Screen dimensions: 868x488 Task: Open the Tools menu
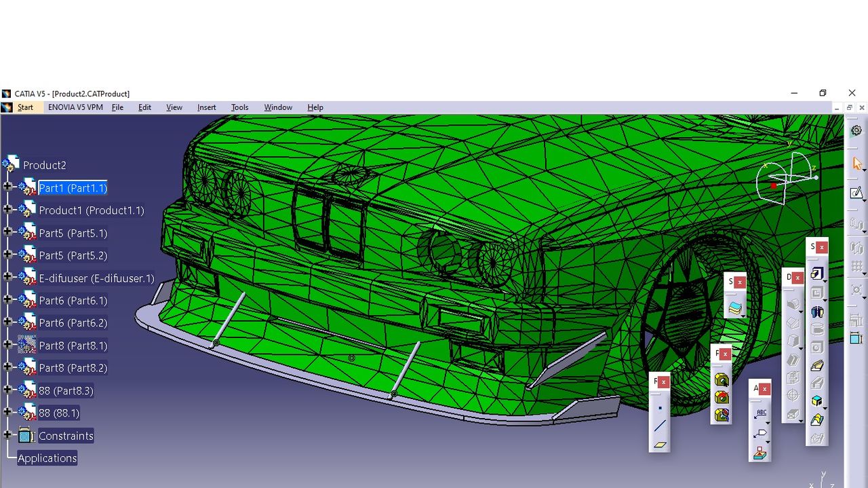coord(239,107)
